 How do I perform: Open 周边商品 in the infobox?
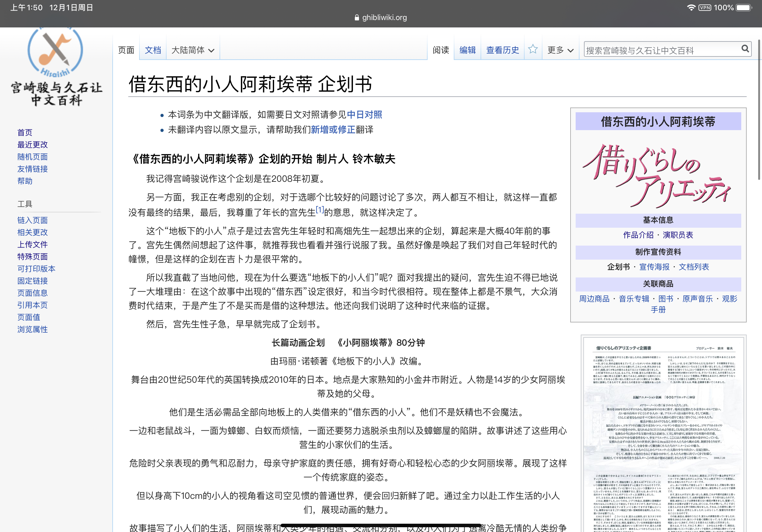coord(594,299)
